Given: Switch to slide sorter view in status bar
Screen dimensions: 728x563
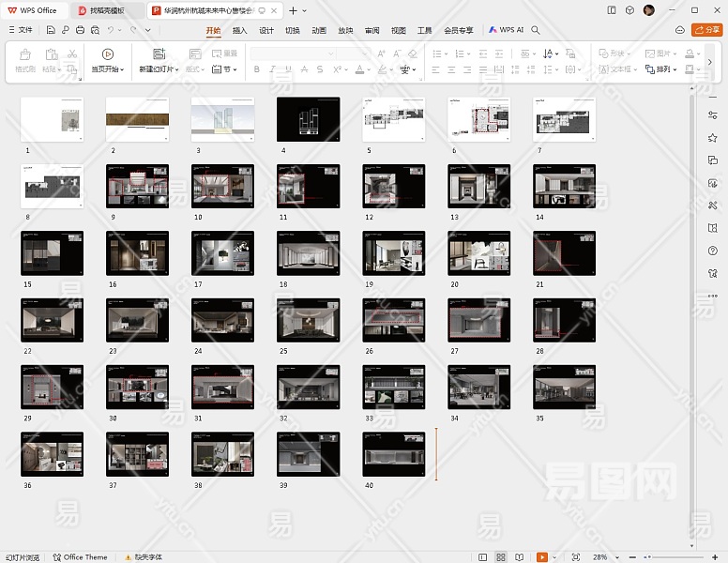Looking at the screenshot, I should coord(501,557).
